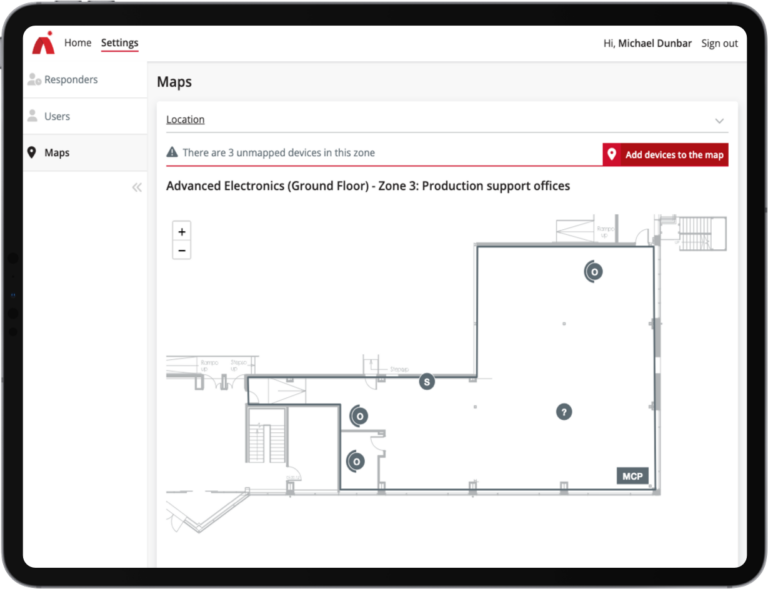This screenshot has height=589, width=768.
Task: Collapse the sidebar with the double-chevron
Action: click(137, 187)
